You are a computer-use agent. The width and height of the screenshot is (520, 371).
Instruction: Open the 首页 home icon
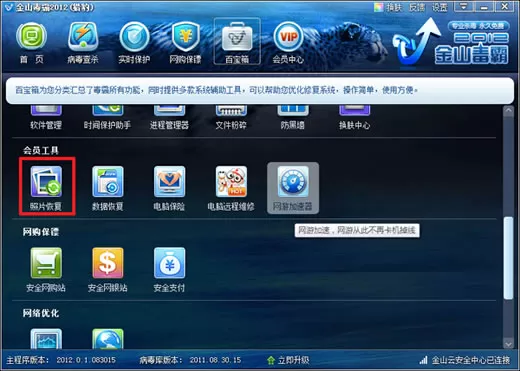point(32,43)
